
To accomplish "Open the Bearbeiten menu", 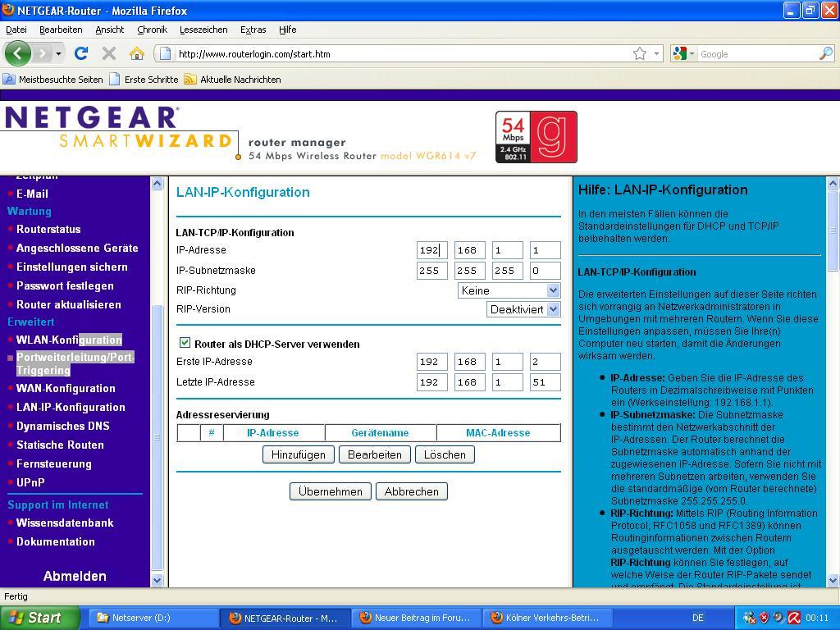I will (x=61, y=30).
